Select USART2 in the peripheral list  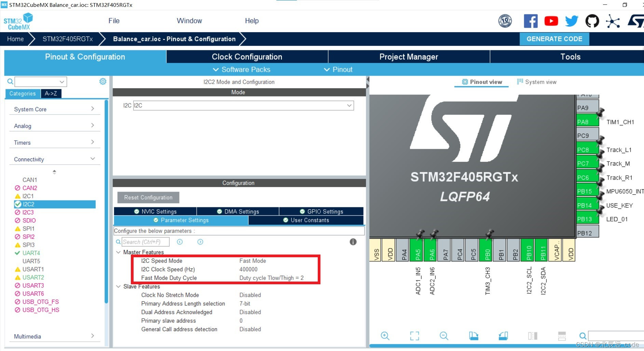click(33, 277)
